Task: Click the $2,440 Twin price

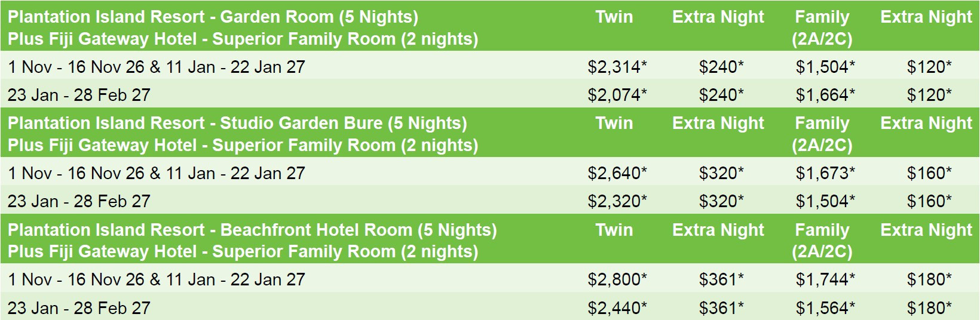Action: click(617, 308)
